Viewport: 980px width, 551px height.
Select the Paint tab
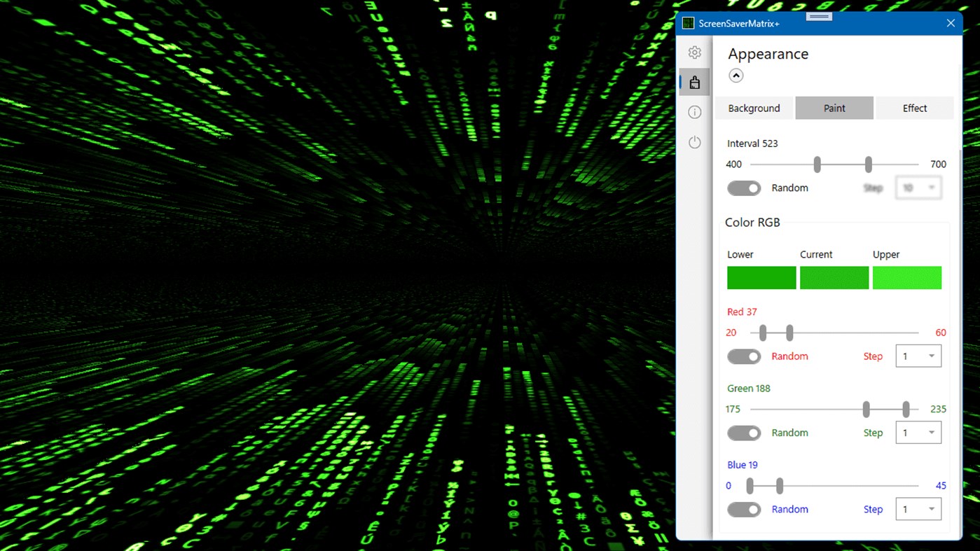coord(834,108)
